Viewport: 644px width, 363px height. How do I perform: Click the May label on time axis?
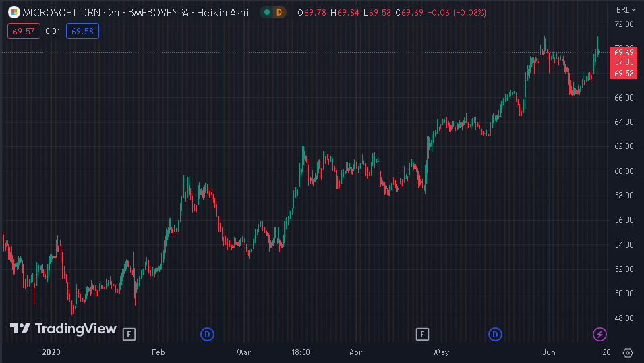(442, 352)
